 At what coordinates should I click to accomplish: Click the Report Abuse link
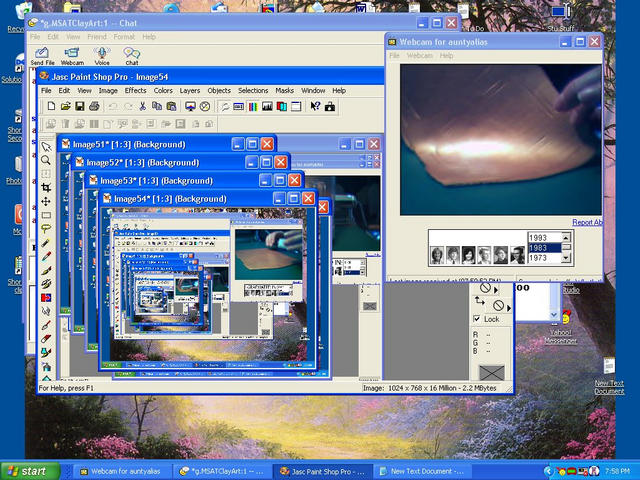coord(587,222)
